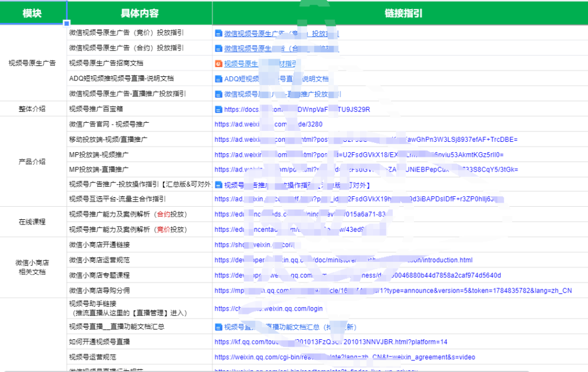Select the 产品介绍 merged cell

click(x=33, y=162)
